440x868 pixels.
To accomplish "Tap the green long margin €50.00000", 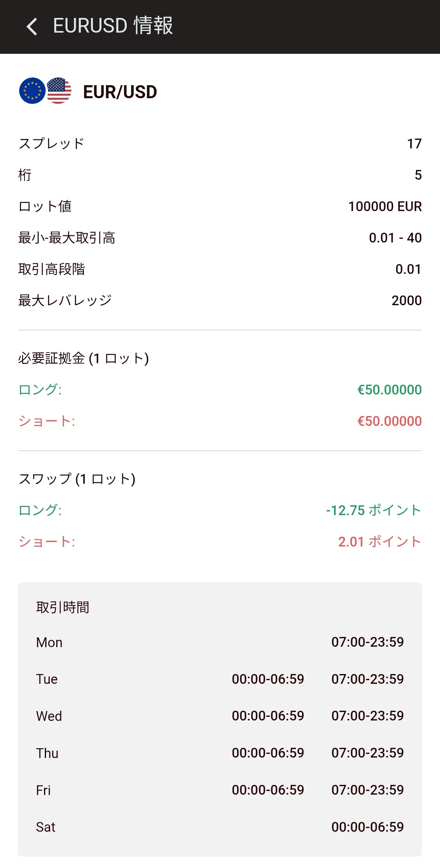I will point(389,390).
